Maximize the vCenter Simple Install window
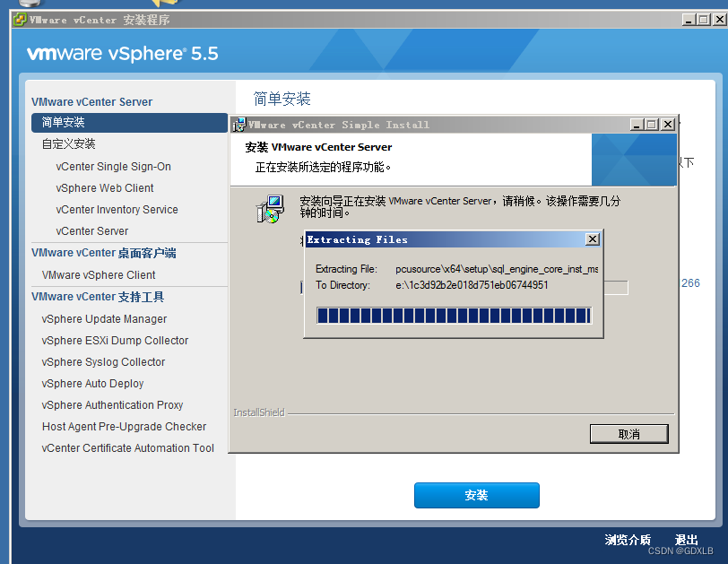 [x=652, y=125]
